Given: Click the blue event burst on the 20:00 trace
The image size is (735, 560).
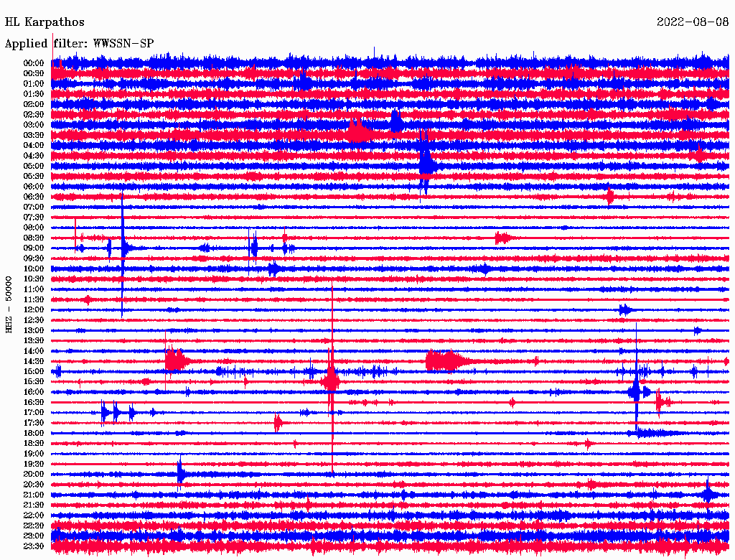Looking at the screenshot, I should [181, 474].
